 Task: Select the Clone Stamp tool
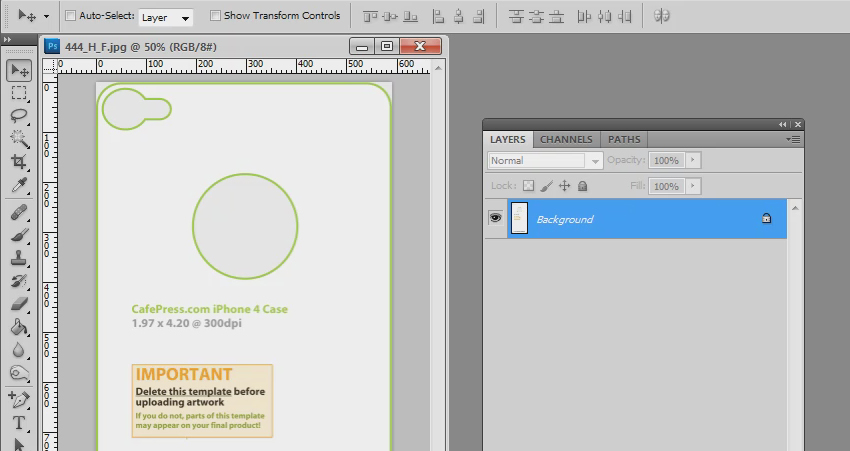[19, 258]
